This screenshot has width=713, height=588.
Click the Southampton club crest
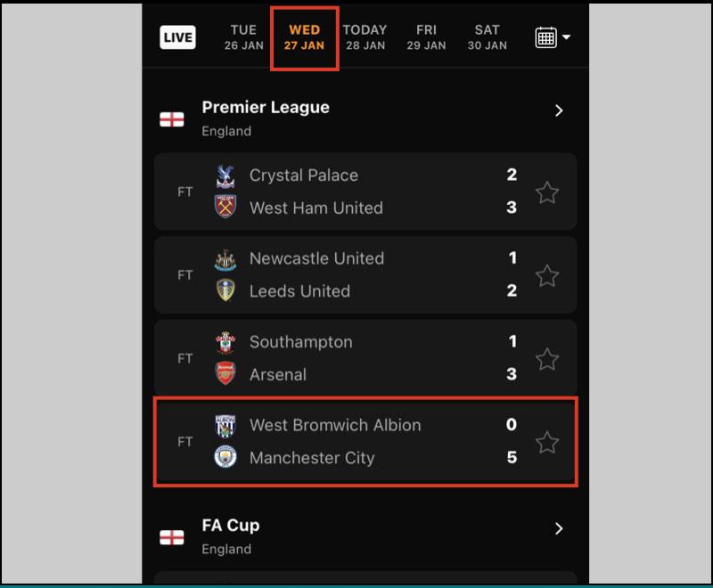coord(225,342)
